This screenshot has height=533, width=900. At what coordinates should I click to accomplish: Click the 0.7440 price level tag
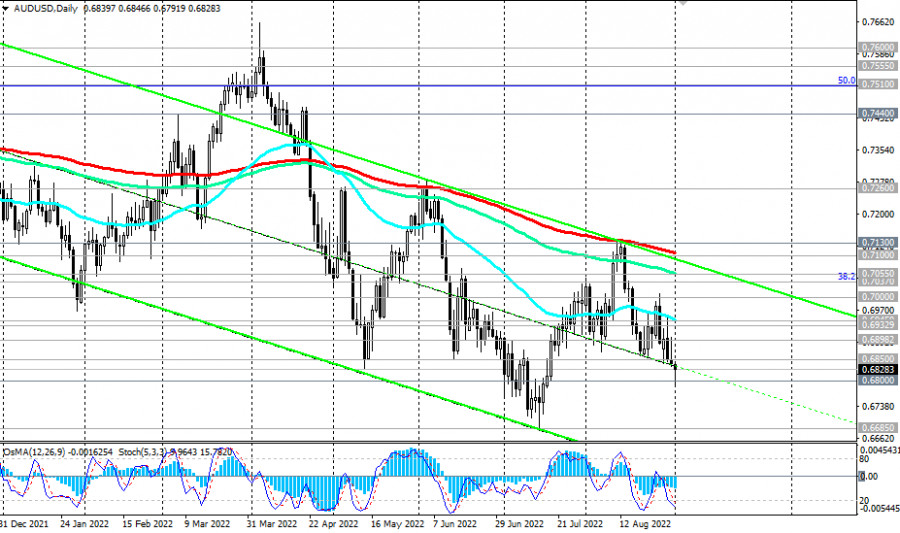876,115
